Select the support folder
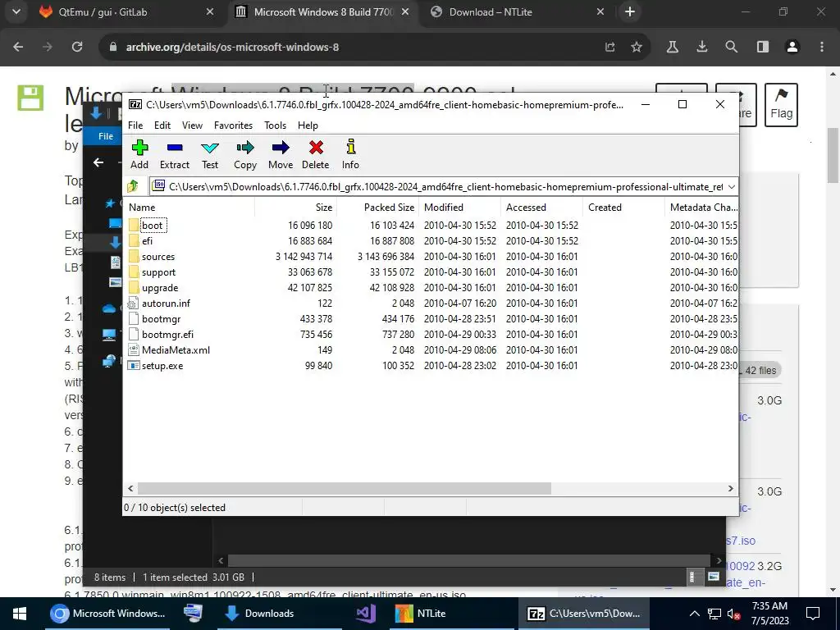 (x=158, y=272)
